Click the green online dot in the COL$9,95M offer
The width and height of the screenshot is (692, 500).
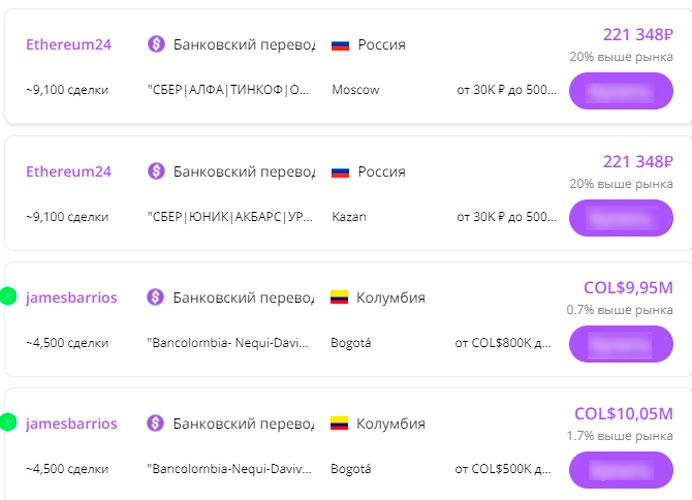[x=8, y=296]
